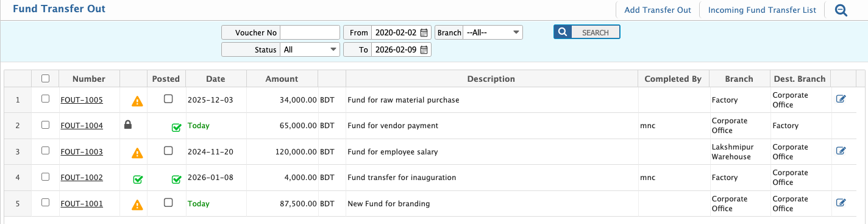The image size is (868, 224).
Task: Open voucher FOUT-1004 link
Action: (82, 126)
